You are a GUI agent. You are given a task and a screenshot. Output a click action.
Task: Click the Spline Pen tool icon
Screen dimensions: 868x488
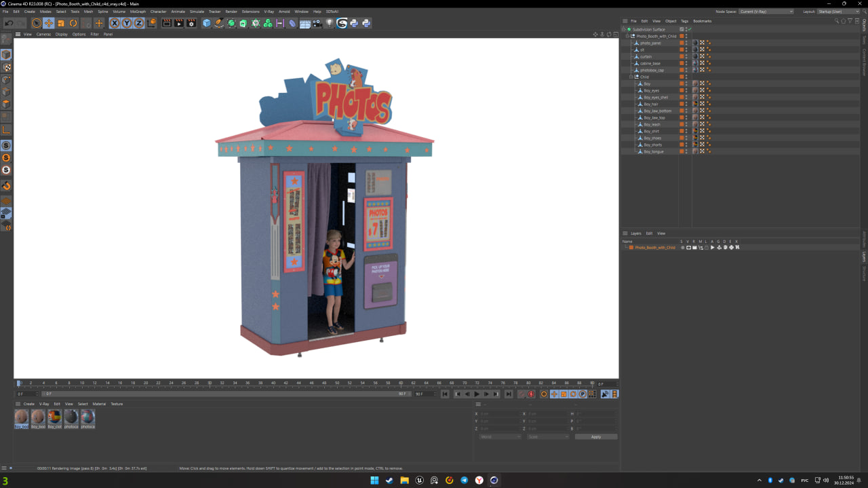219,23
